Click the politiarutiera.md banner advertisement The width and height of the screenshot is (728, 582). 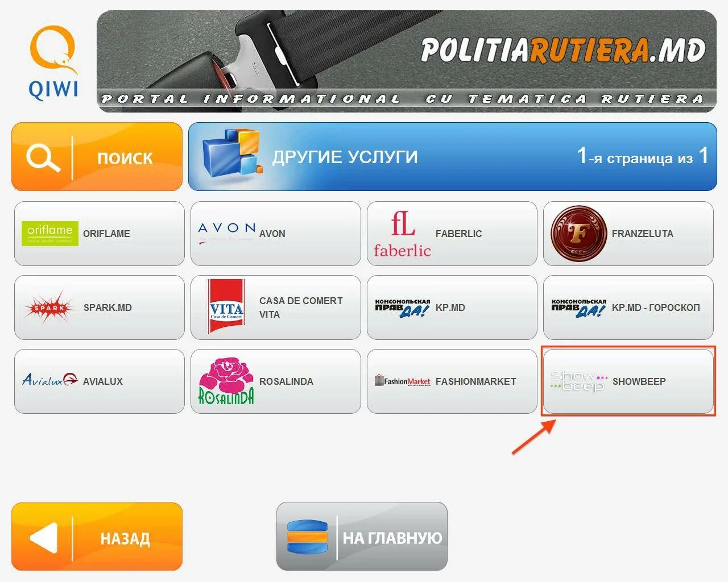tap(407, 61)
